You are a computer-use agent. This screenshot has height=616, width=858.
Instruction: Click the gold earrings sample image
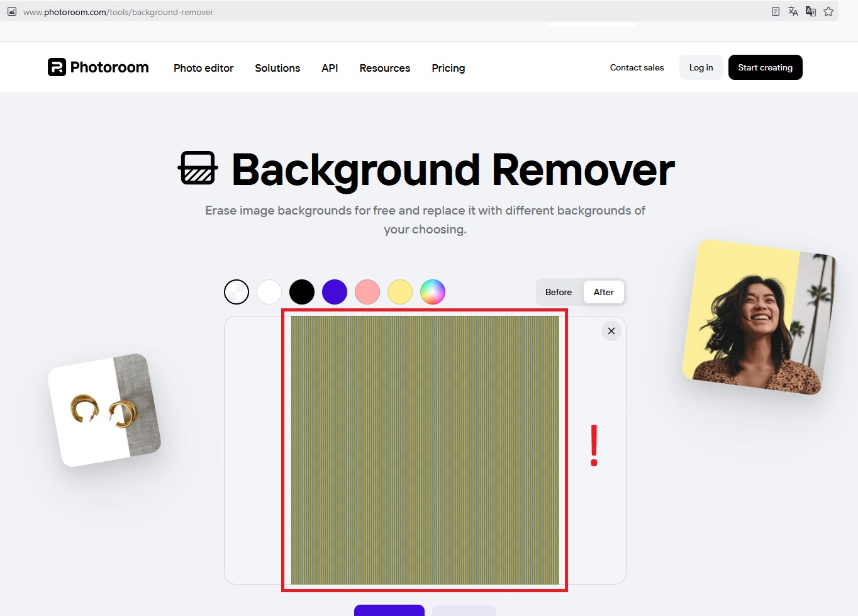coord(104,410)
